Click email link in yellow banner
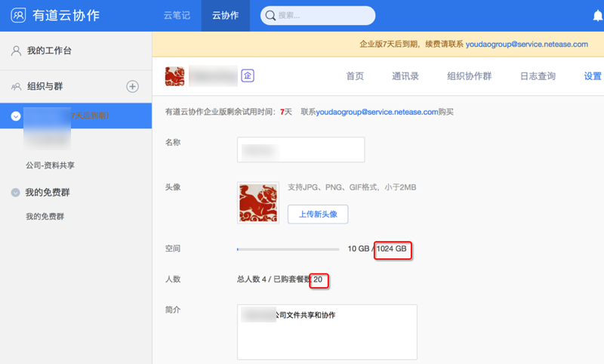The image size is (604, 364). point(526,45)
